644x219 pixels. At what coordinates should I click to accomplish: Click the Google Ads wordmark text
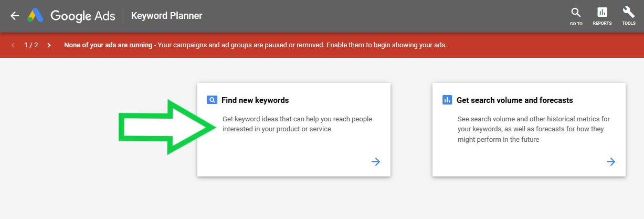(82, 16)
